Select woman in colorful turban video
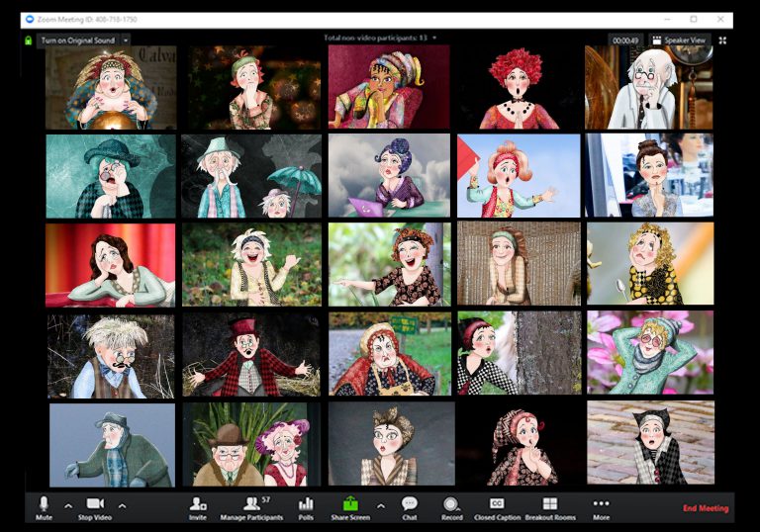 [x=389, y=87]
